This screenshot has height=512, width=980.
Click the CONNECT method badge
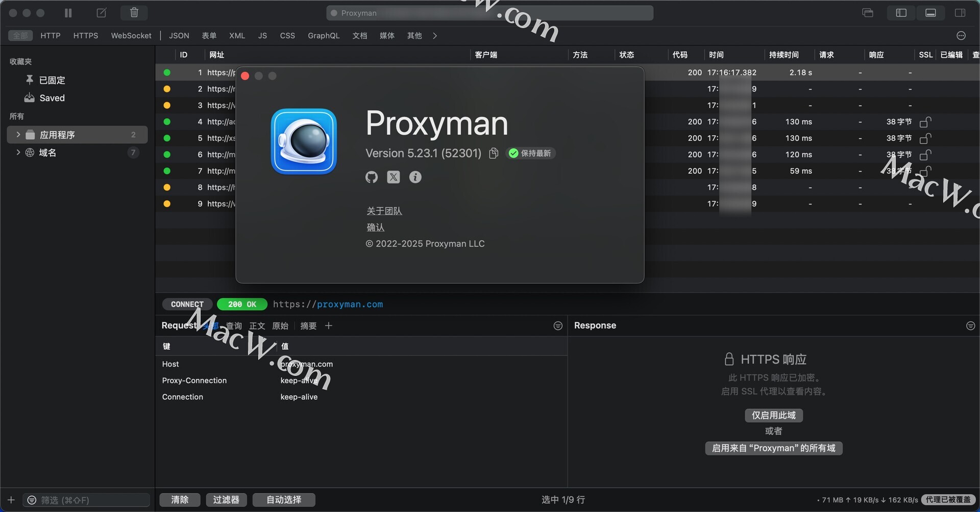point(187,304)
